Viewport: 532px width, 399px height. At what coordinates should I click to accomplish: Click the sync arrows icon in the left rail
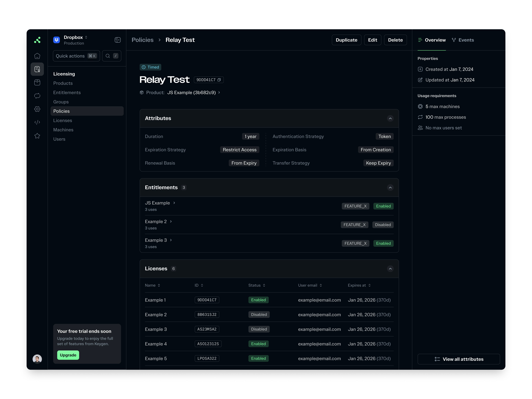pyautogui.click(x=37, y=96)
